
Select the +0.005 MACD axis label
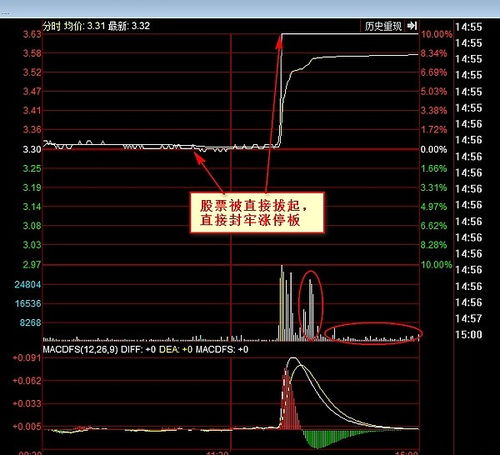point(27,427)
